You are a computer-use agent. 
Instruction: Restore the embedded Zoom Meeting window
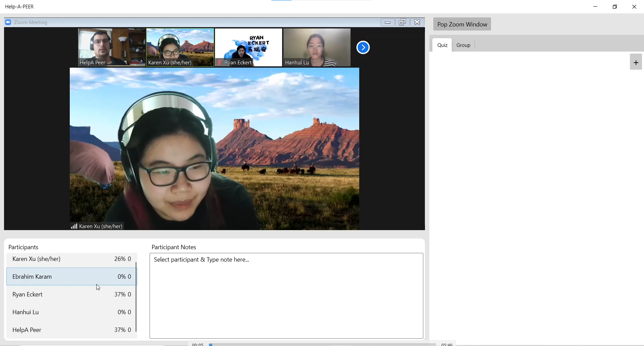(402, 22)
